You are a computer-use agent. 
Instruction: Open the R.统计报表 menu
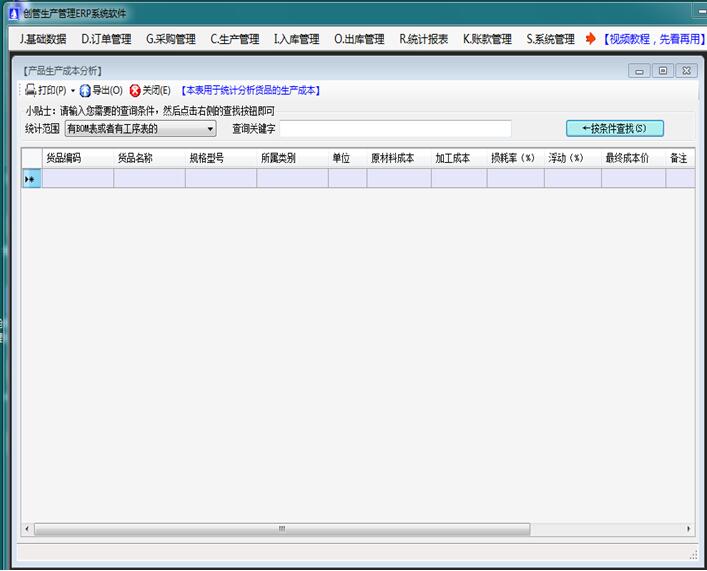[424, 39]
